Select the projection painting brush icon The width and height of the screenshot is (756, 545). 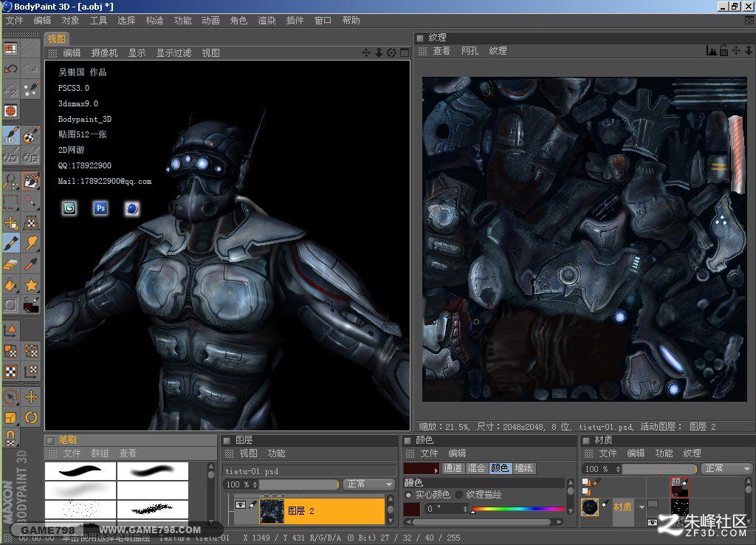31,135
